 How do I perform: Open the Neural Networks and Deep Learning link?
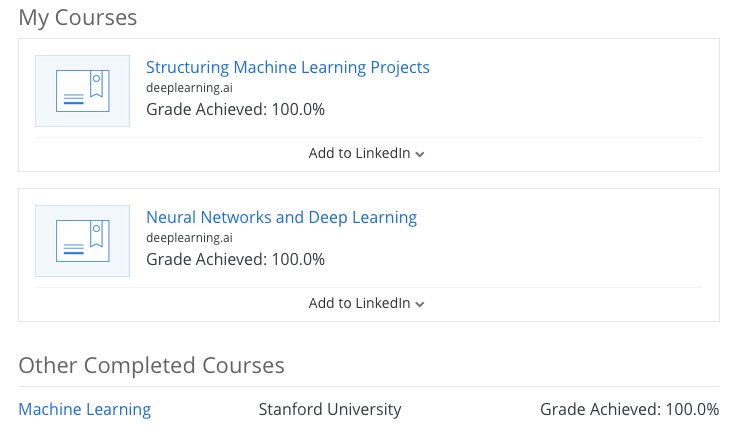(281, 218)
